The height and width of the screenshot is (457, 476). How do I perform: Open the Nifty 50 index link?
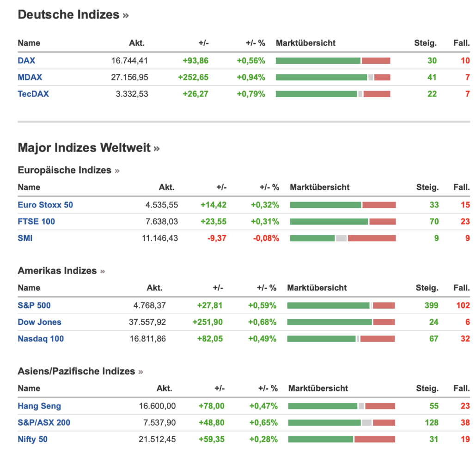32,439
